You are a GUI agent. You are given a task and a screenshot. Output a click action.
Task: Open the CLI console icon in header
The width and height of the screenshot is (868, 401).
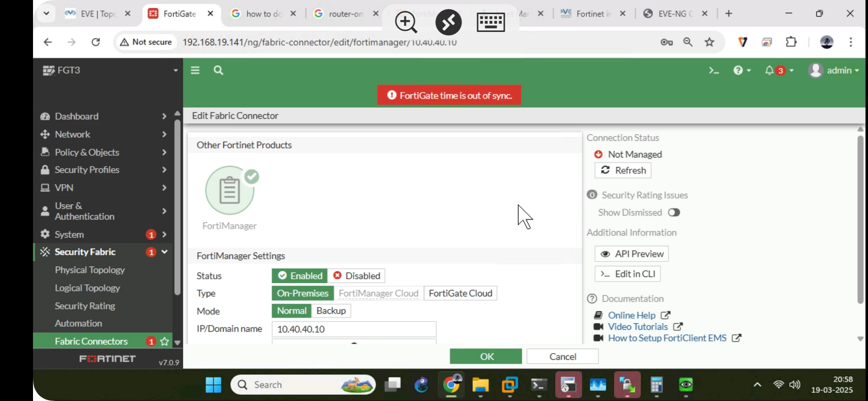(x=714, y=70)
